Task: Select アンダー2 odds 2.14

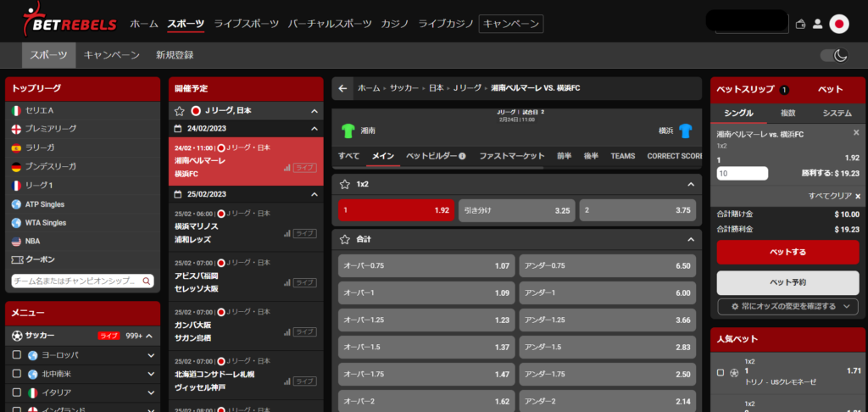Action: tap(607, 402)
